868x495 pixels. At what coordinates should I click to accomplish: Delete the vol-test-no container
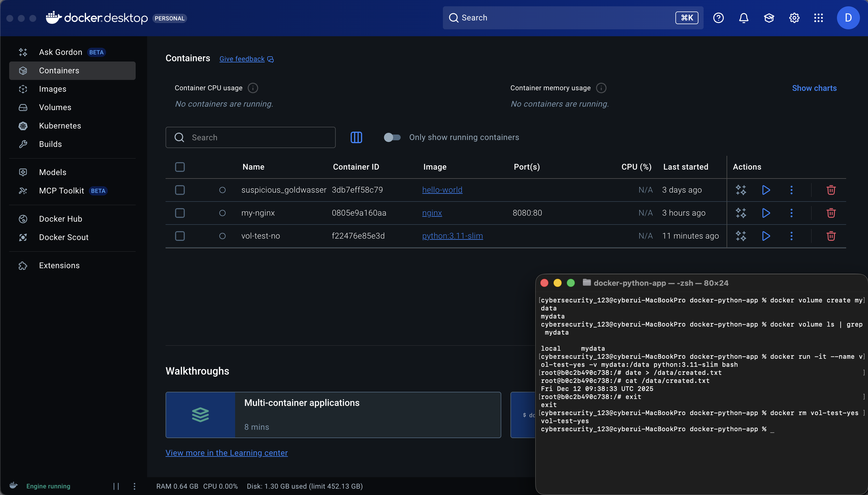point(831,236)
